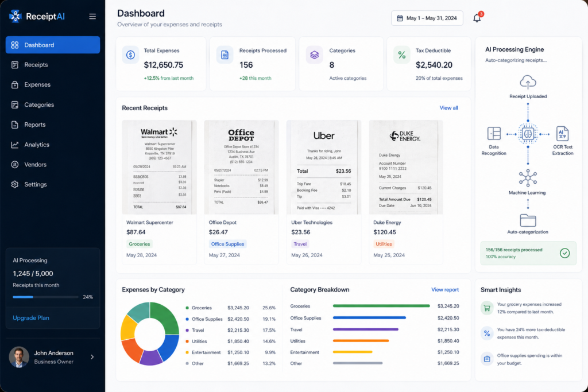This screenshot has height=392, width=588.
Task: Select the Machine Learning network icon
Action: (x=528, y=178)
